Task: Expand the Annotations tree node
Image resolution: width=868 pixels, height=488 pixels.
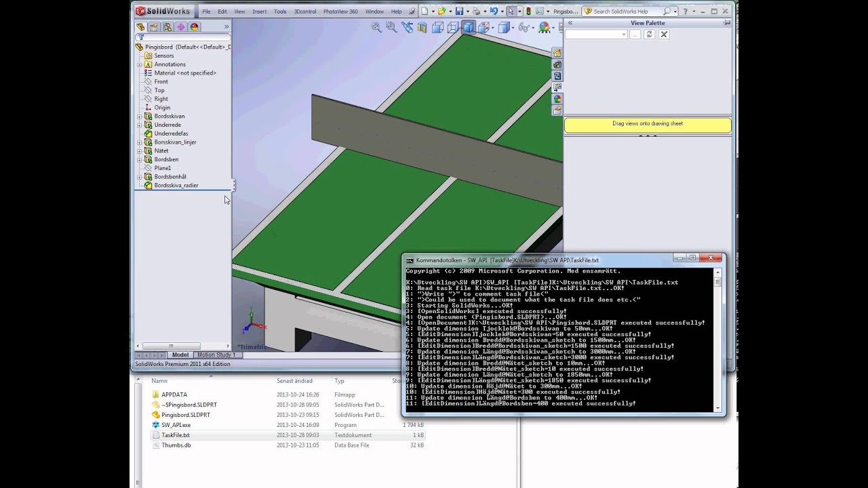Action: (139, 64)
